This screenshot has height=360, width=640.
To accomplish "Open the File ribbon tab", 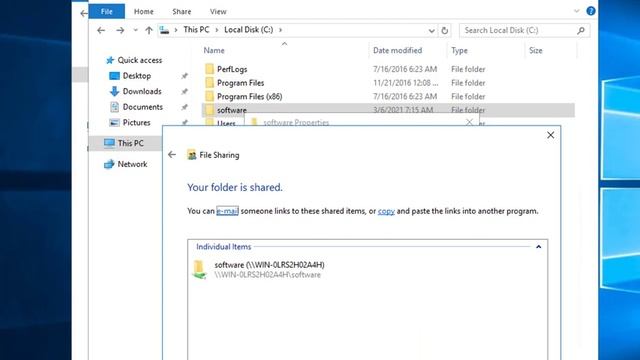I will click(107, 11).
